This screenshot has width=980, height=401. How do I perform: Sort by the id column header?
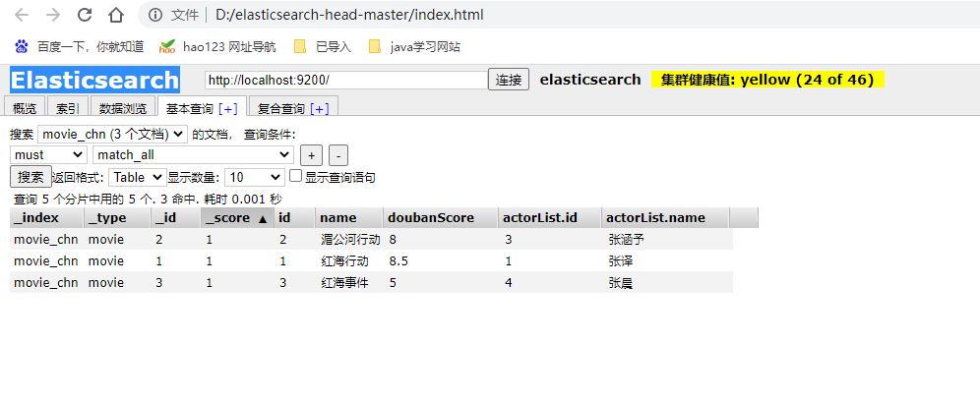pos(294,218)
